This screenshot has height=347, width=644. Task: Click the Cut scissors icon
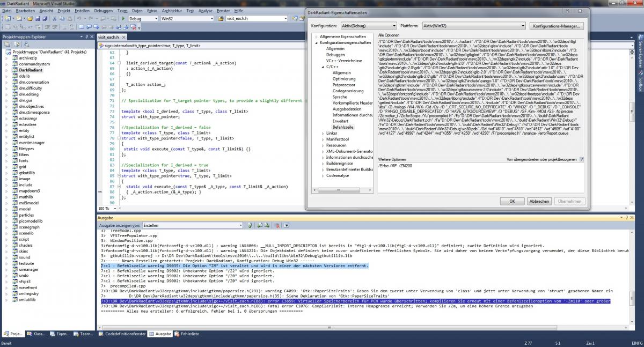[x=54, y=18]
